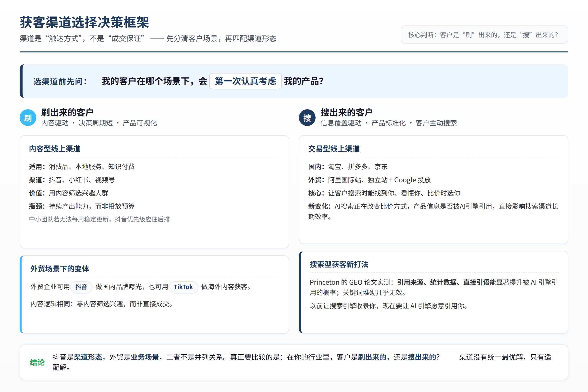Click the green 结论 label
Image resolution: width=588 pixels, height=392 pixels.
click(37, 362)
